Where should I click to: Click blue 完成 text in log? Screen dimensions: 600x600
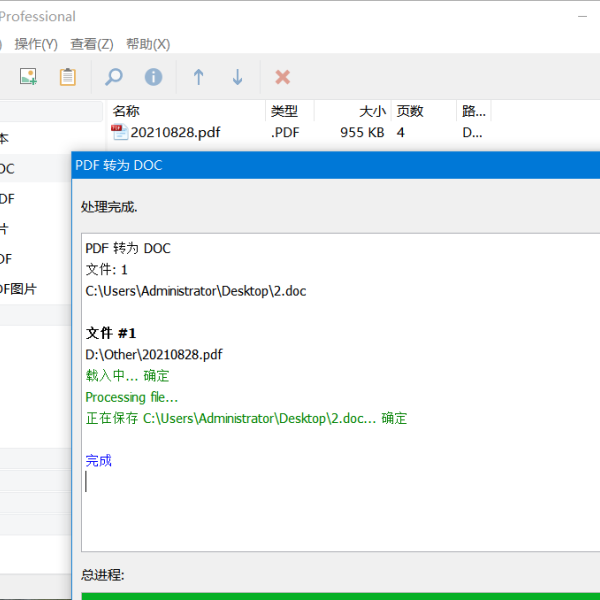pyautogui.click(x=98, y=461)
